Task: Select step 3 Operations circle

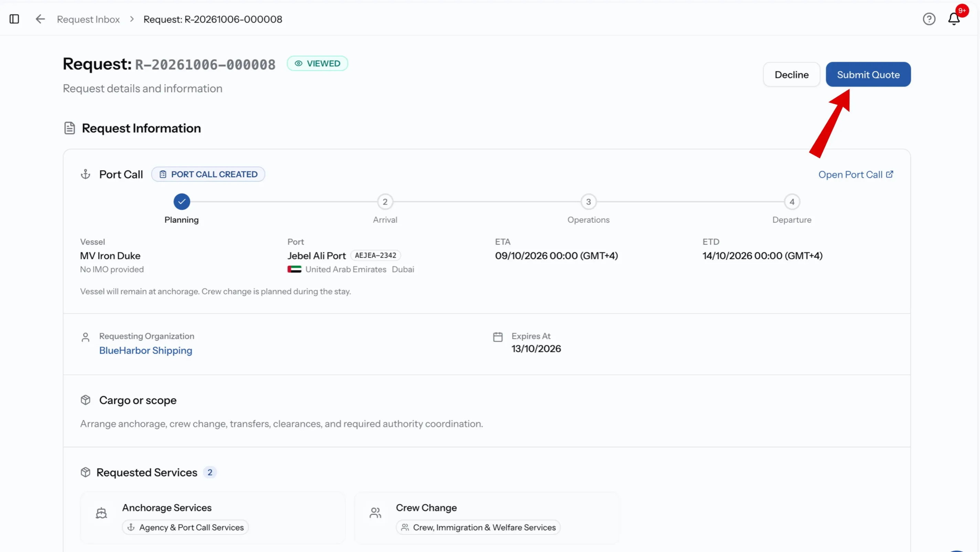Action: pos(588,202)
